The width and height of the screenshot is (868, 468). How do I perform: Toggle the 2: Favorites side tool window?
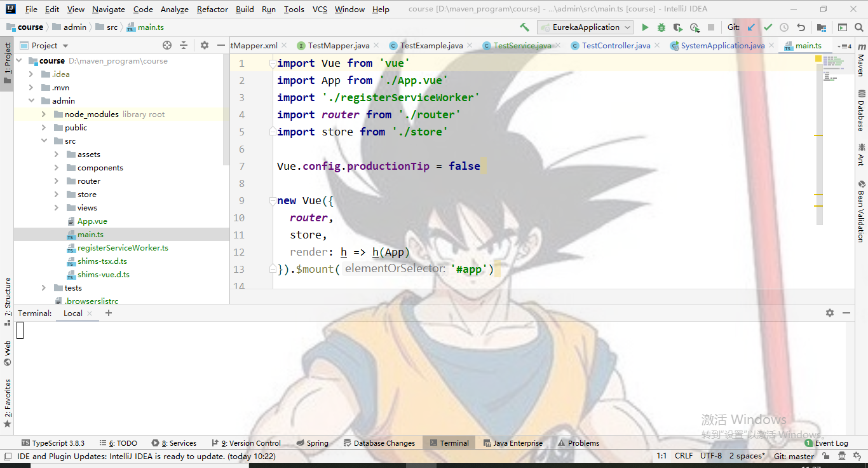click(7, 403)
